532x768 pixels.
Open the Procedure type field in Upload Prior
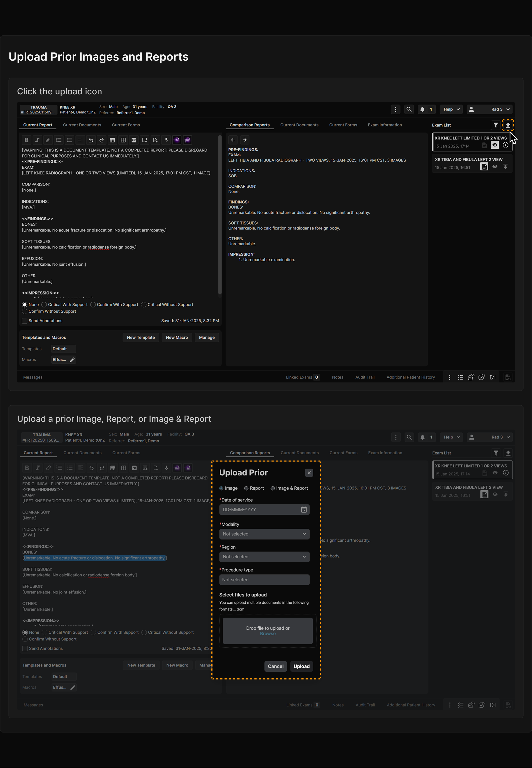point(264,579)
